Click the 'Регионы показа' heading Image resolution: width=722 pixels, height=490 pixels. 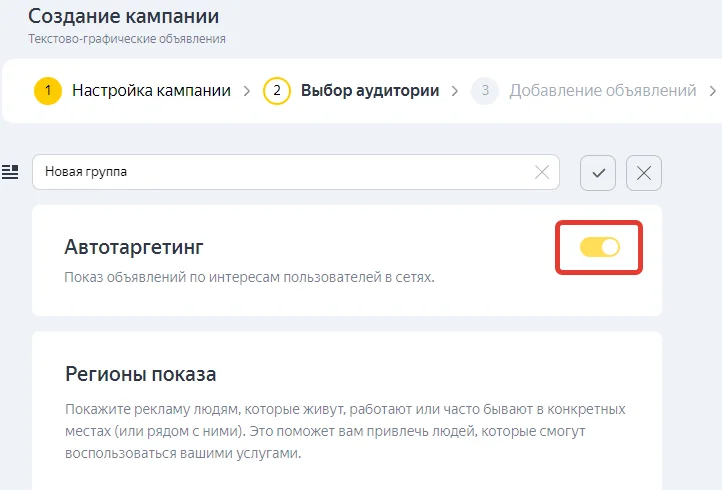(140, 373)
